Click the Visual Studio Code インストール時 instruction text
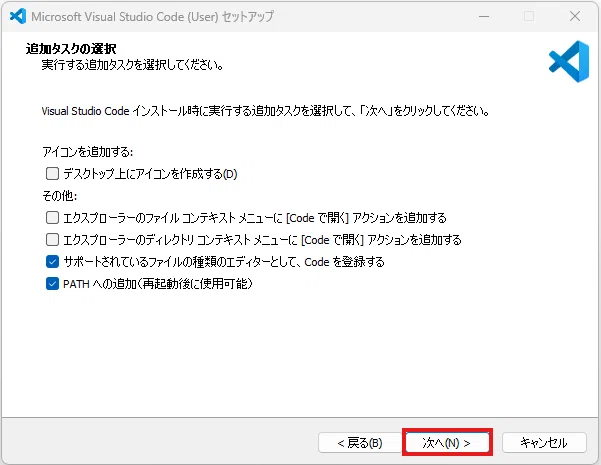The image size is (601, 465). pos(266,111)
